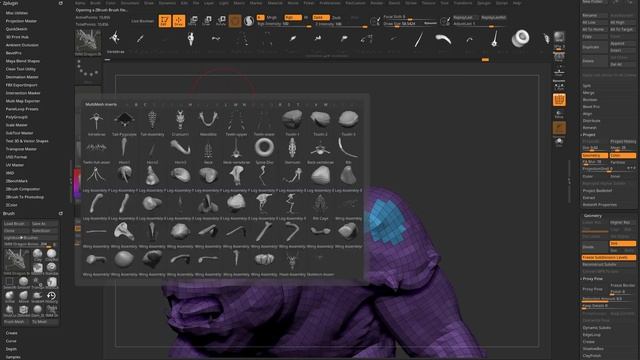Toggle the orange PolyFrame button on right shelf

559,100
